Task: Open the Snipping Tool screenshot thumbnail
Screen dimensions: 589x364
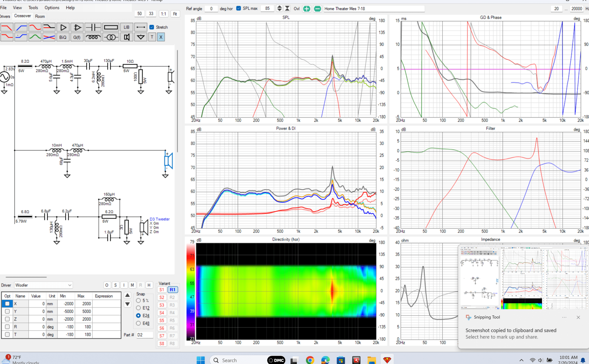Action: (523, 278)
